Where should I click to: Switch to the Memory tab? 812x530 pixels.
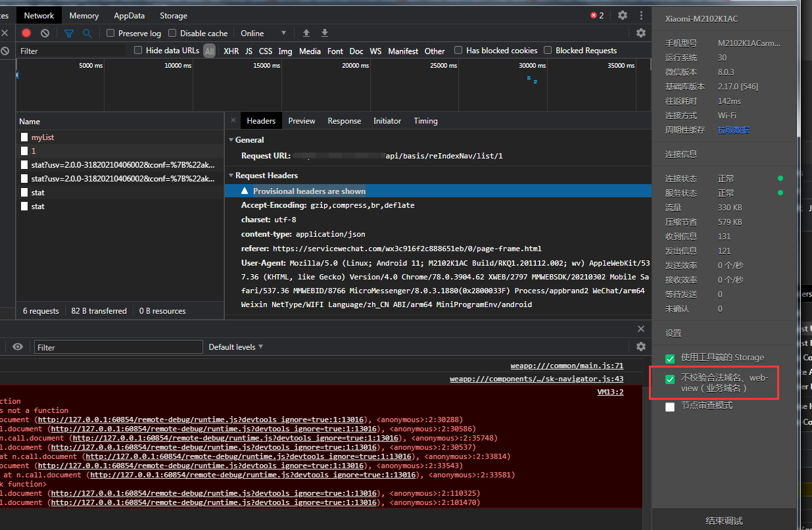tap(84, 15)
